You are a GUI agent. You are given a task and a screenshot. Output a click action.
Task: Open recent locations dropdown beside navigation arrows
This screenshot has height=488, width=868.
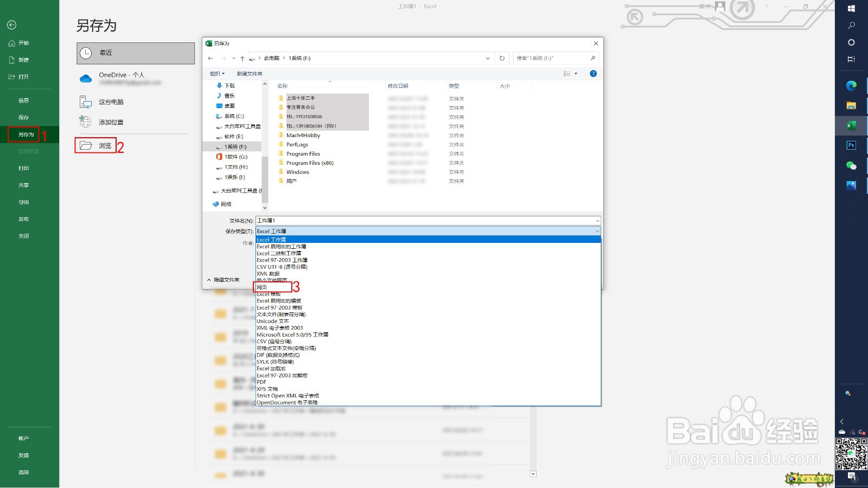(234, 58)
